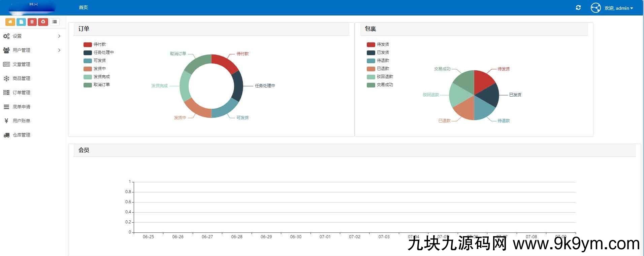
Task: Open 订单管理 from the sidebar
Action: (21, 93)
